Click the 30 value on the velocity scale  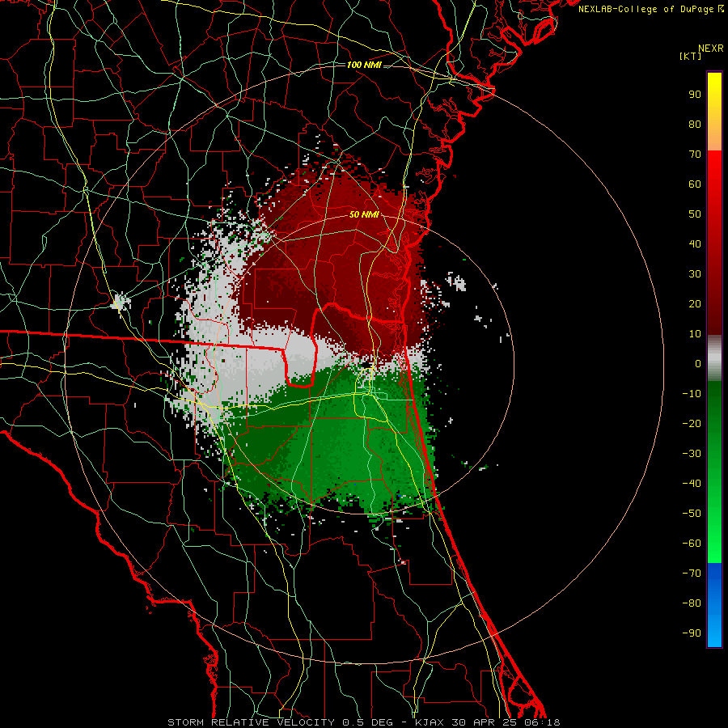695,274
